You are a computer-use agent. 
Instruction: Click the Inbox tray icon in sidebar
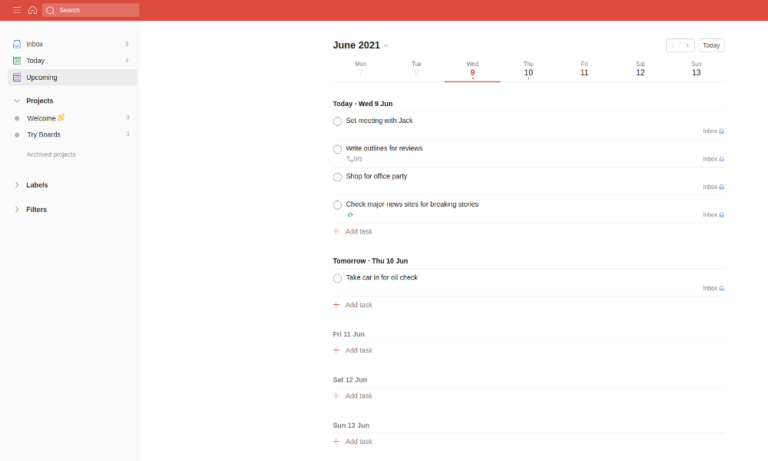(17, 44)
